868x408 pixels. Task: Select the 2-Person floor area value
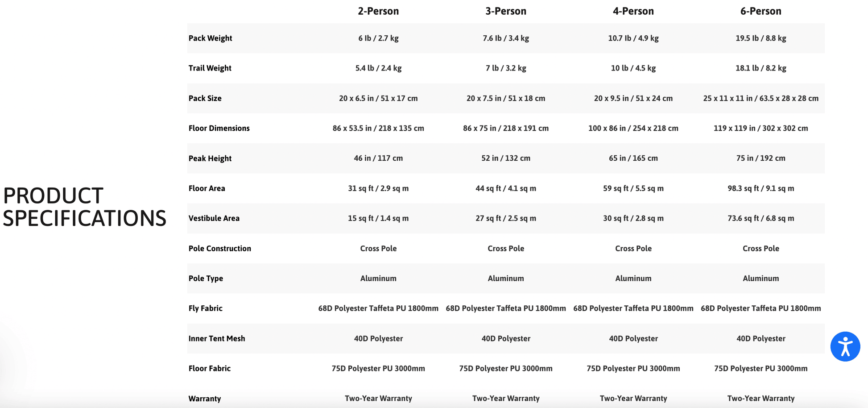[378, 188]
